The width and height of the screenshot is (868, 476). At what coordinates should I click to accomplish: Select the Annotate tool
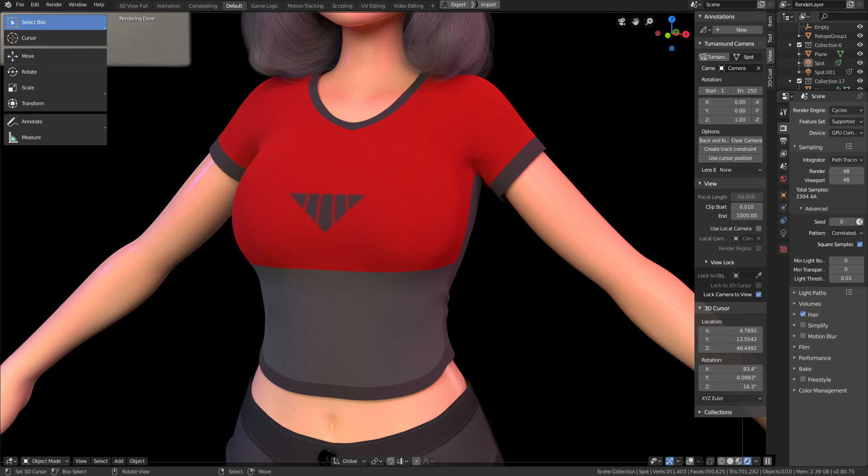55,121
